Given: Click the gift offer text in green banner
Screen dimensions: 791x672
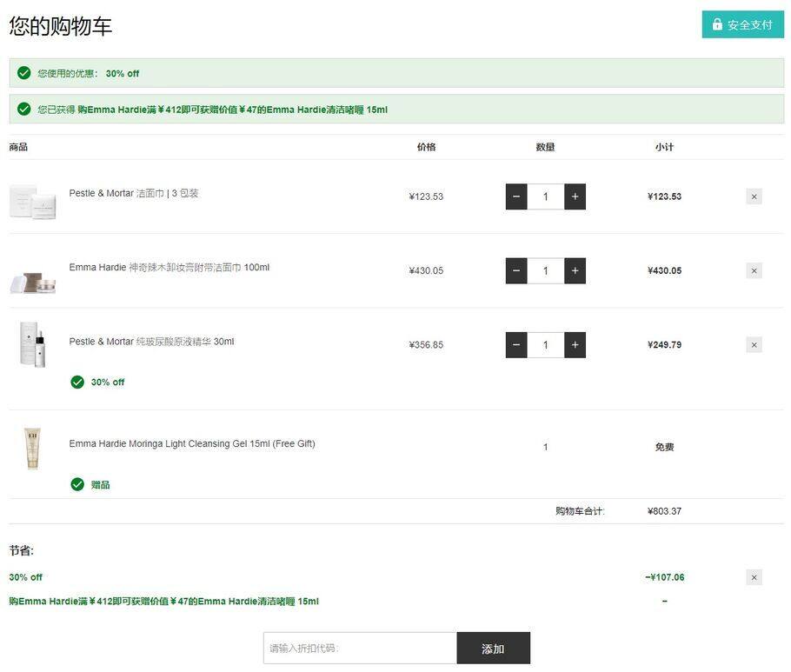Looking at the screenshot, I should coord(233,110).
